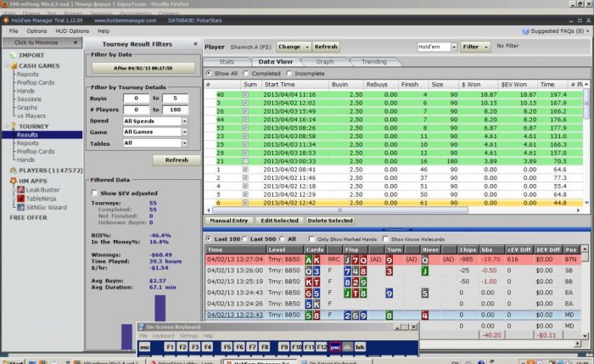Click the tourney table horizontal scrollbar
Screen dimensions: 594x364
coord(339,210)
